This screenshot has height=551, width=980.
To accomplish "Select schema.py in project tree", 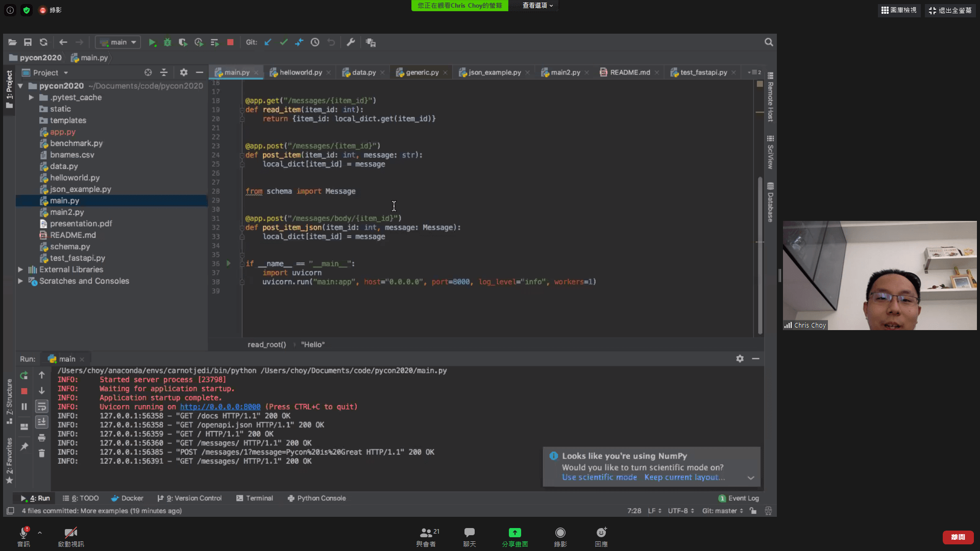I will point(70,246).
